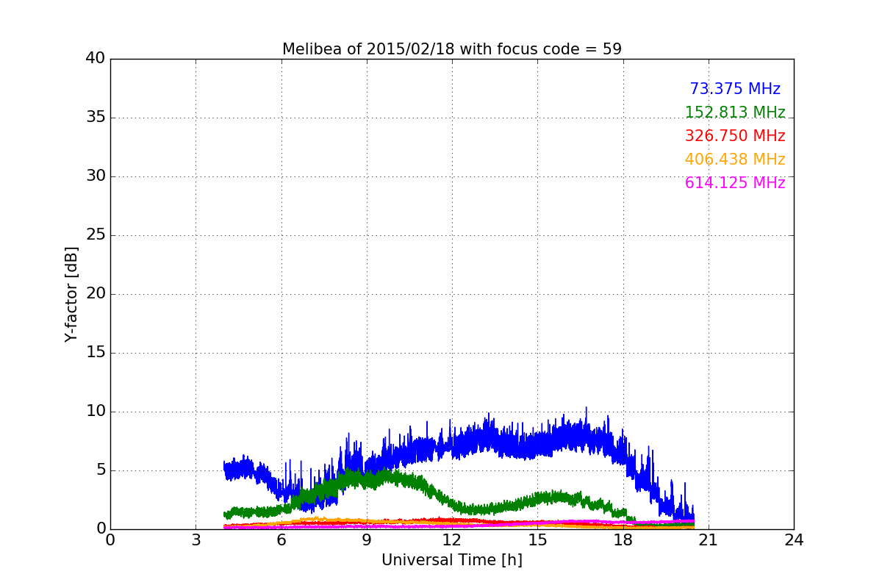Click the orange 406.438 MHz legend label
The image size is (882, 588).
click(735, 159)
